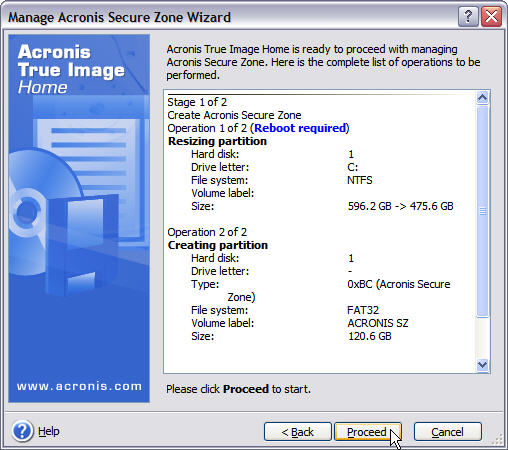508x450 pixels.
Task: Click the blue Help question mark icon
Action: (x=22, y=431)
